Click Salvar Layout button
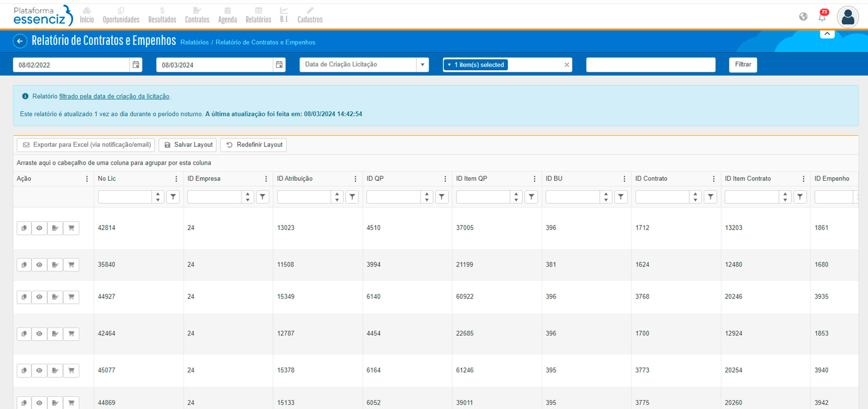 coord(188,145)
